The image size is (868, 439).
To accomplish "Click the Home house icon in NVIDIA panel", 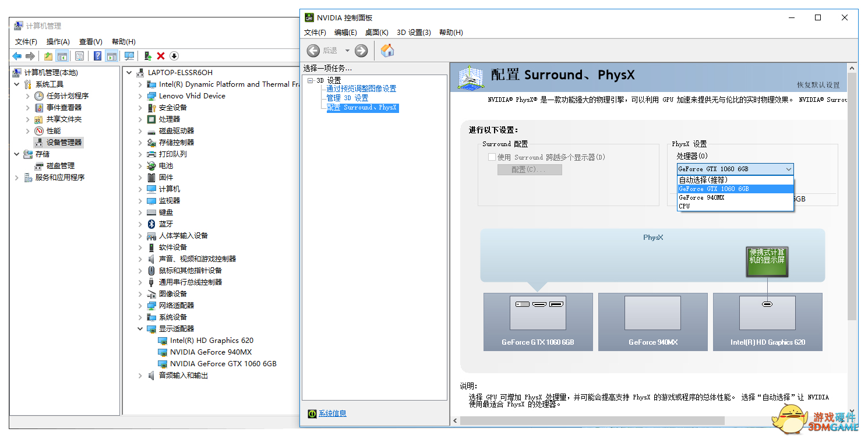I will click(x=387, y=51).
